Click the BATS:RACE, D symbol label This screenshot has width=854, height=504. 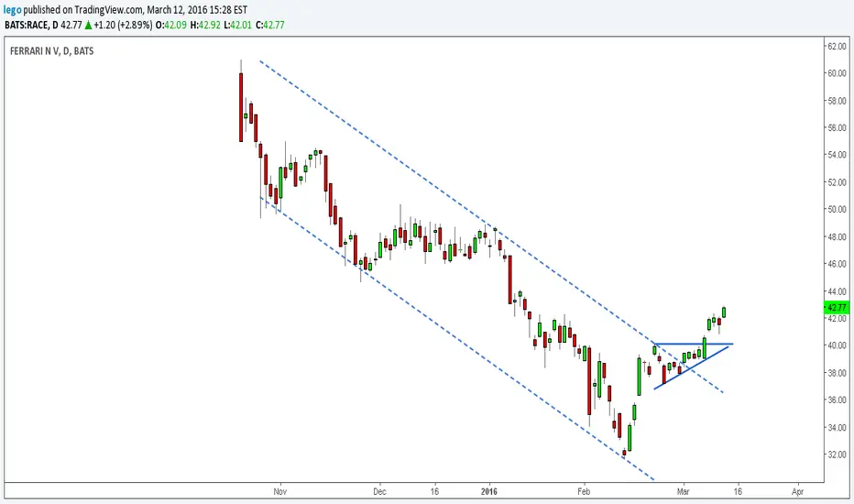[x=31, y=25]
